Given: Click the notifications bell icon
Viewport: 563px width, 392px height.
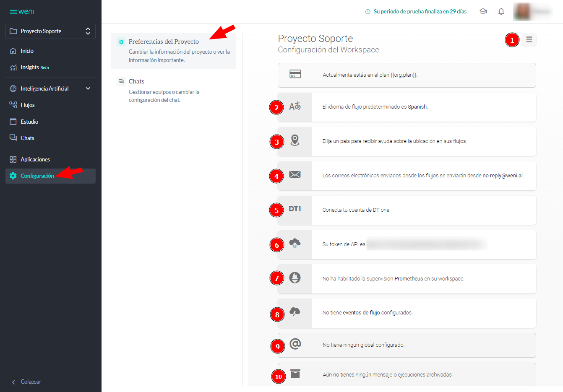Looking at the screenshot, I should (x=501, y=12).
